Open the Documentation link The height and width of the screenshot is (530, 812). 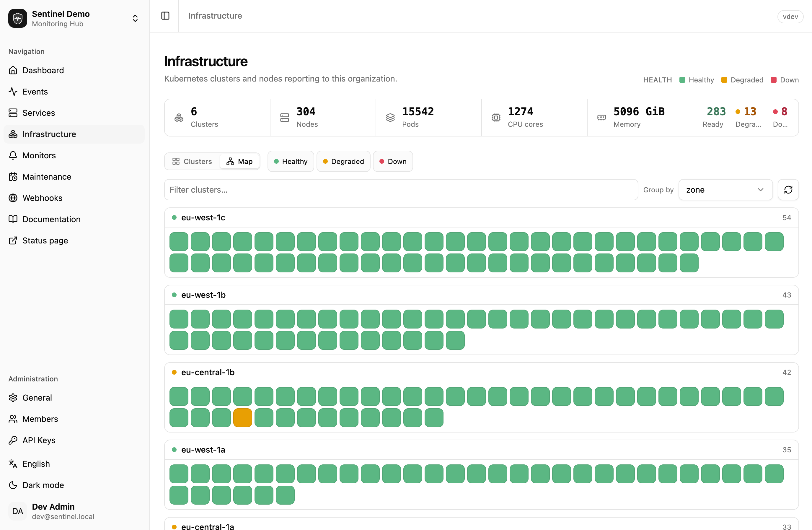click(x=74, y=219)
